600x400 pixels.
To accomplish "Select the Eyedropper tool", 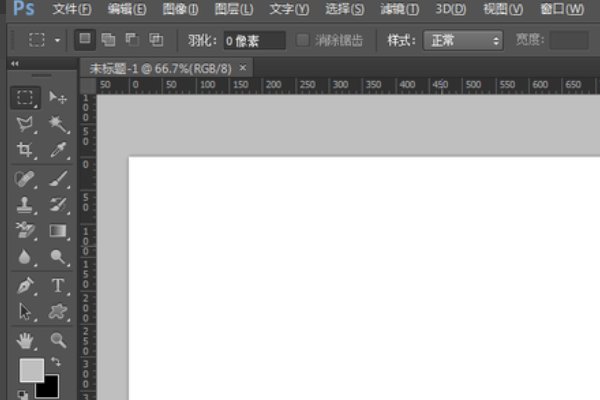I will point(58,150).
